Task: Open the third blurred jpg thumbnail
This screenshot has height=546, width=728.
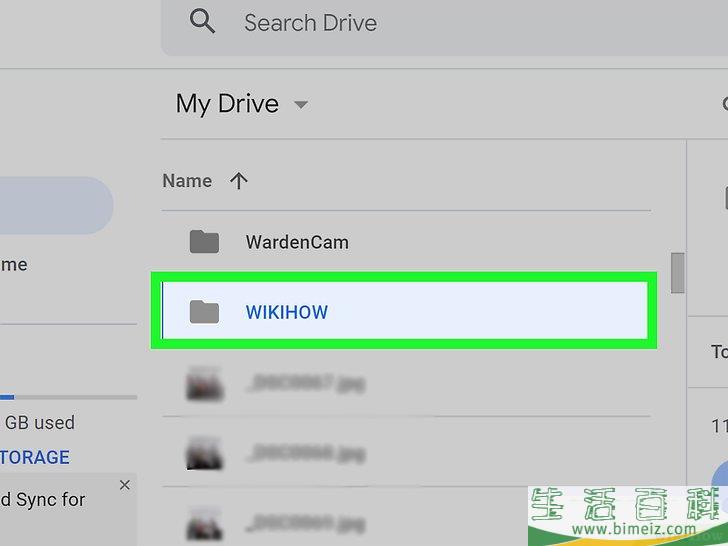Action: 204,524
